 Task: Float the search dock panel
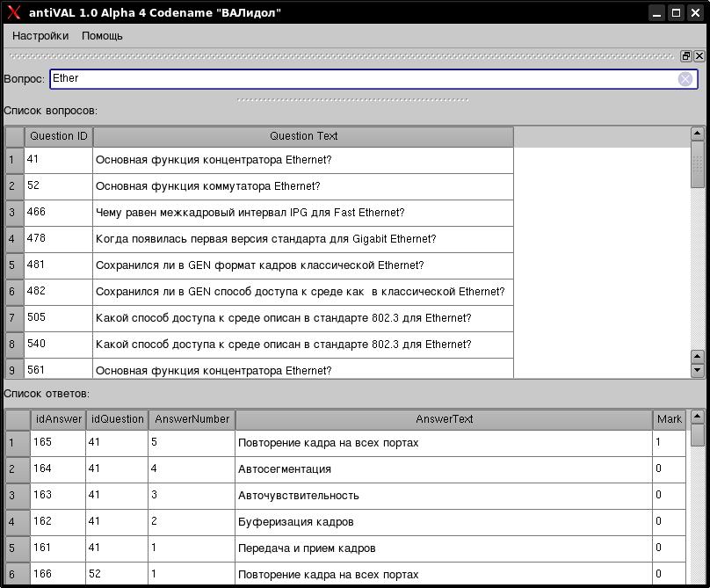click(x=686, y=55)
